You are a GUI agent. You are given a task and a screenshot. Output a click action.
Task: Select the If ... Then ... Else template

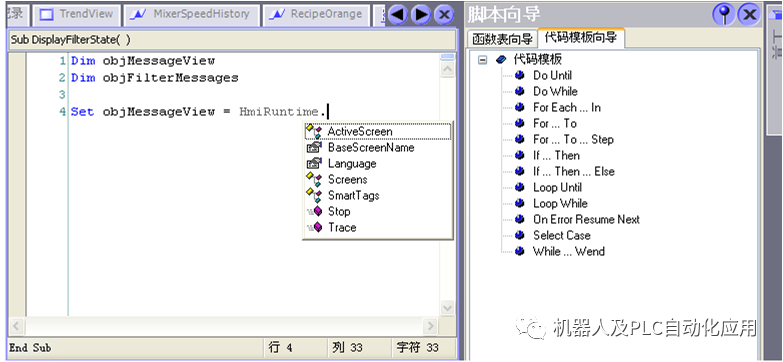(x=574, y=171)
